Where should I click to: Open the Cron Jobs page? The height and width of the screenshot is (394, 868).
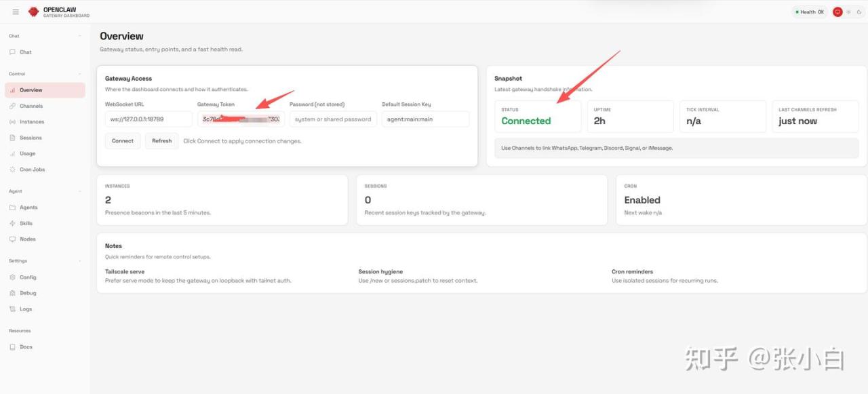32,170
